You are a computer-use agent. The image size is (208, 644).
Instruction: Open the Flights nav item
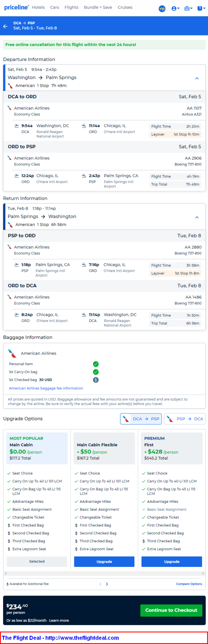[x=71, y=7]
